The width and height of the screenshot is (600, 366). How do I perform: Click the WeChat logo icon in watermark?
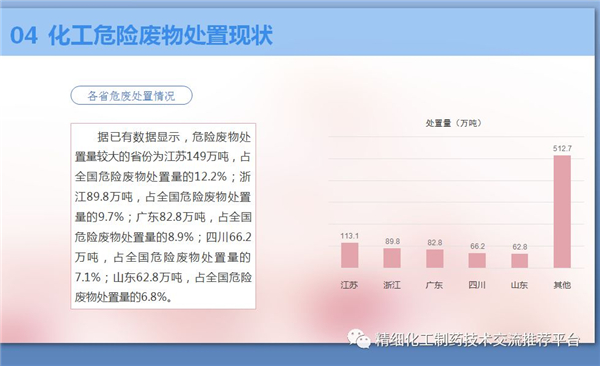[359, 339]
